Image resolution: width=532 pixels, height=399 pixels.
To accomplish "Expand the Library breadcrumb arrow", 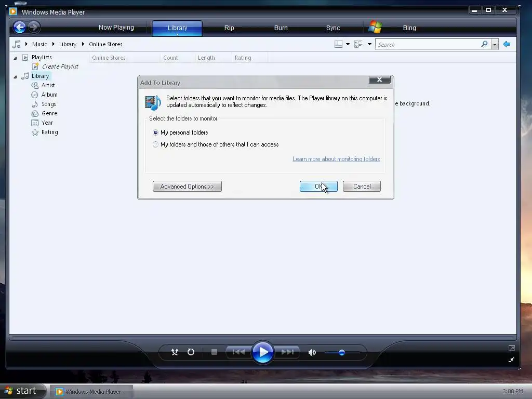I will click(x=83, y=44).
